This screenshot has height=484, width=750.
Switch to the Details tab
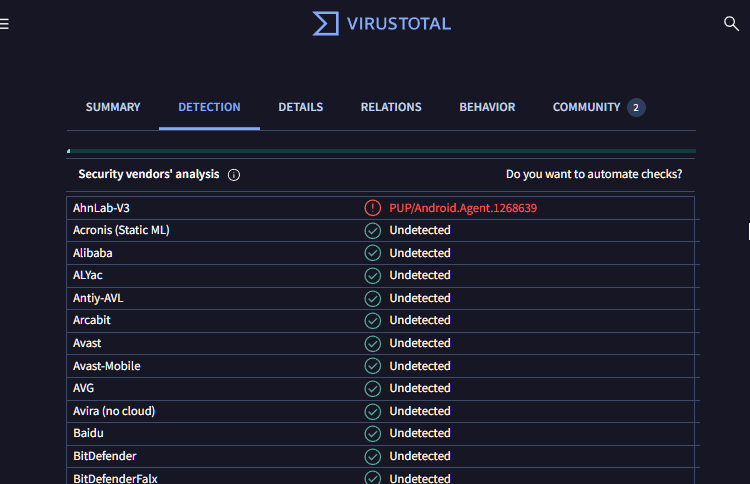tap(300, 107)
